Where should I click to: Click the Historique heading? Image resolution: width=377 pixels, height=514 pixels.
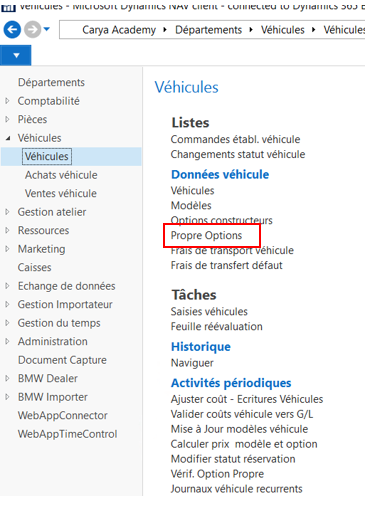coord(201,347)
